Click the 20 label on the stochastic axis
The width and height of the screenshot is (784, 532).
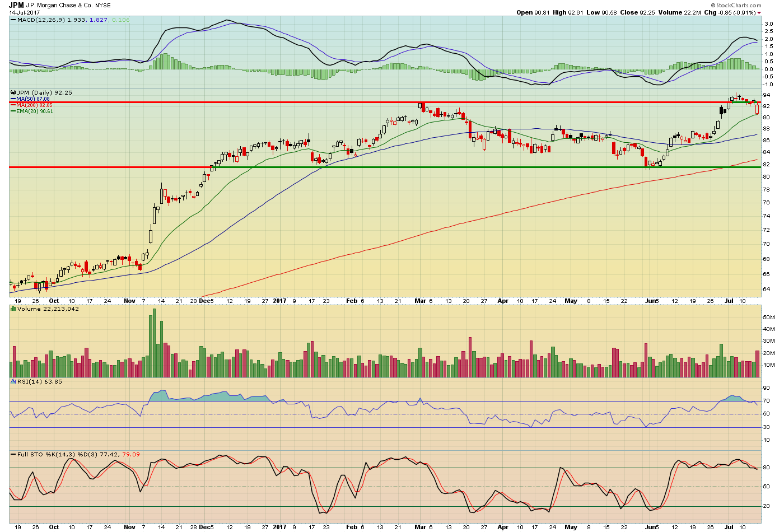pyautogui.click(x=766, y=506)
